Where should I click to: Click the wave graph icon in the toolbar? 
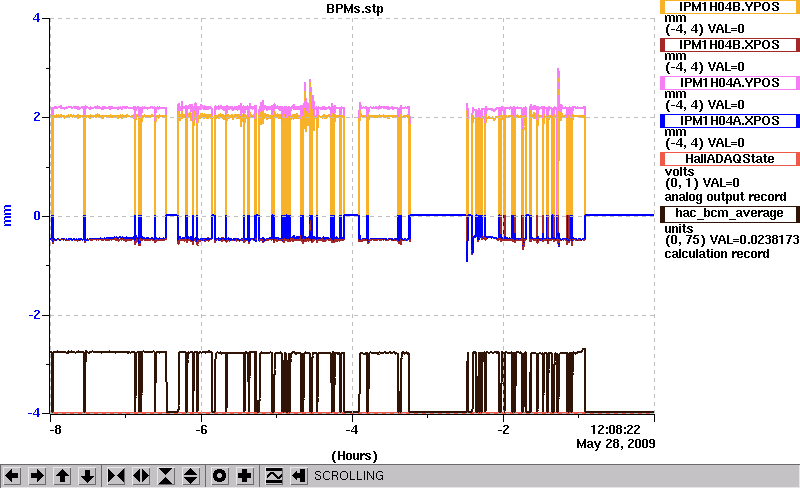(x=274, y=476)
